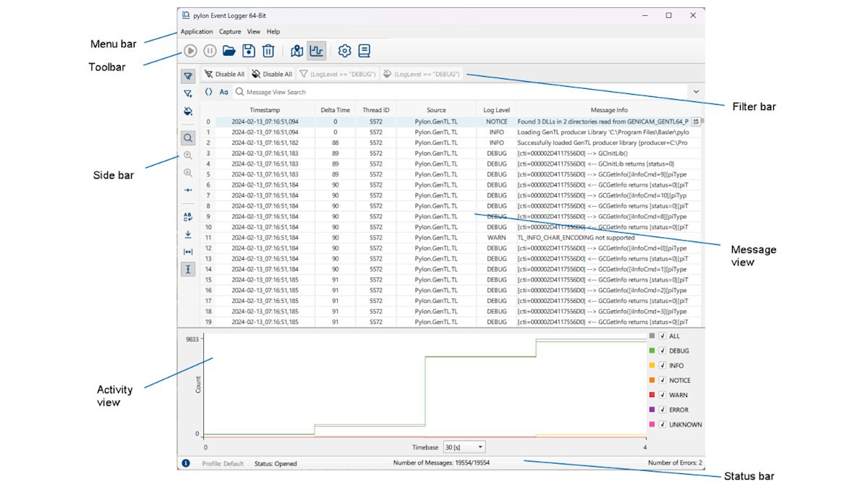
Task: Add a filter with the funnel-plus icon
Action: click(188, 94)
